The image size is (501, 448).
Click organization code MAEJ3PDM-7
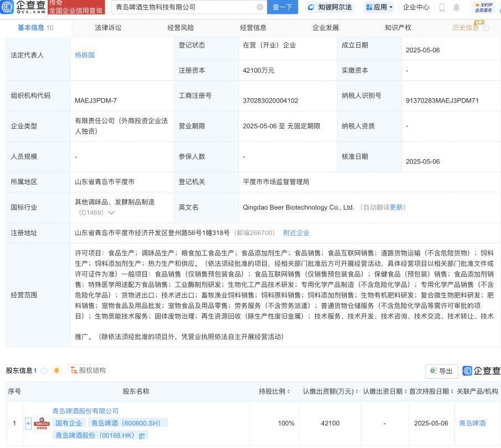[96, 100]
